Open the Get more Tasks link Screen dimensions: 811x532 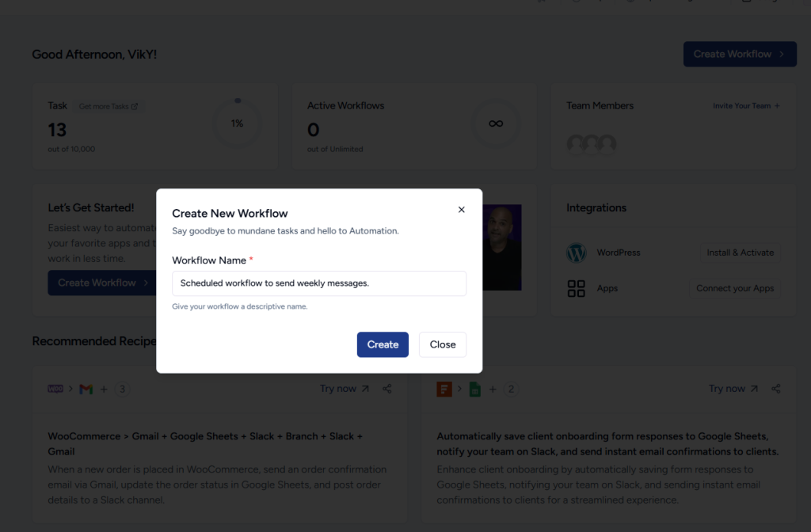[109, 106]
